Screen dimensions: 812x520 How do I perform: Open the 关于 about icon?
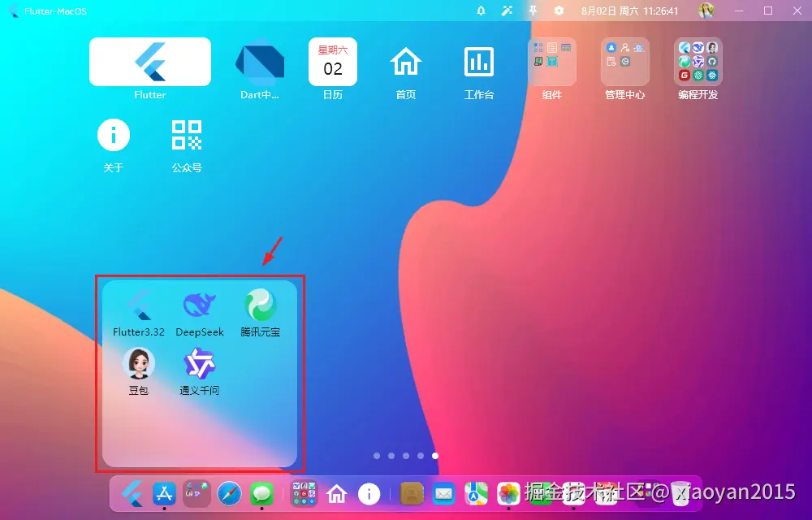click(114, 135)
